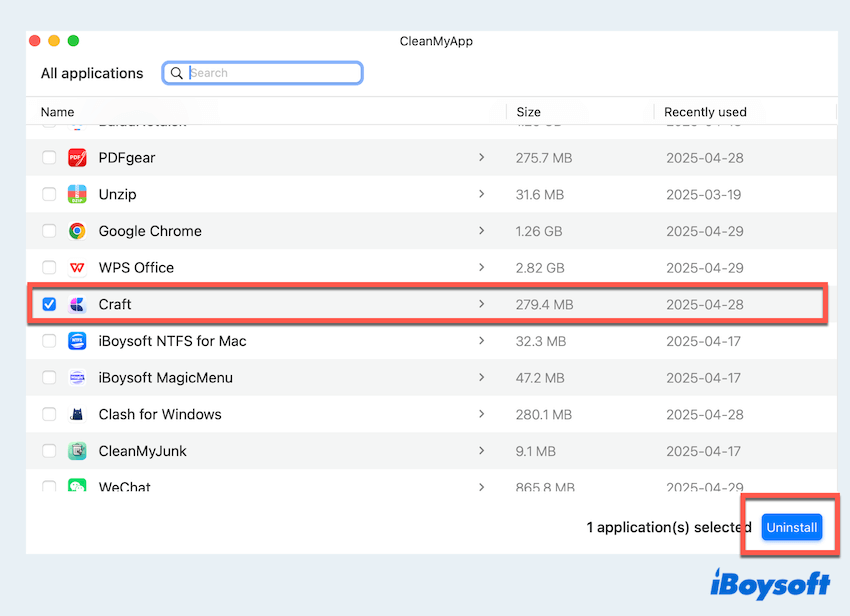The image size is (850, 616).
Task: Check the Google Chrome checkbox
Action: (49, 231)
